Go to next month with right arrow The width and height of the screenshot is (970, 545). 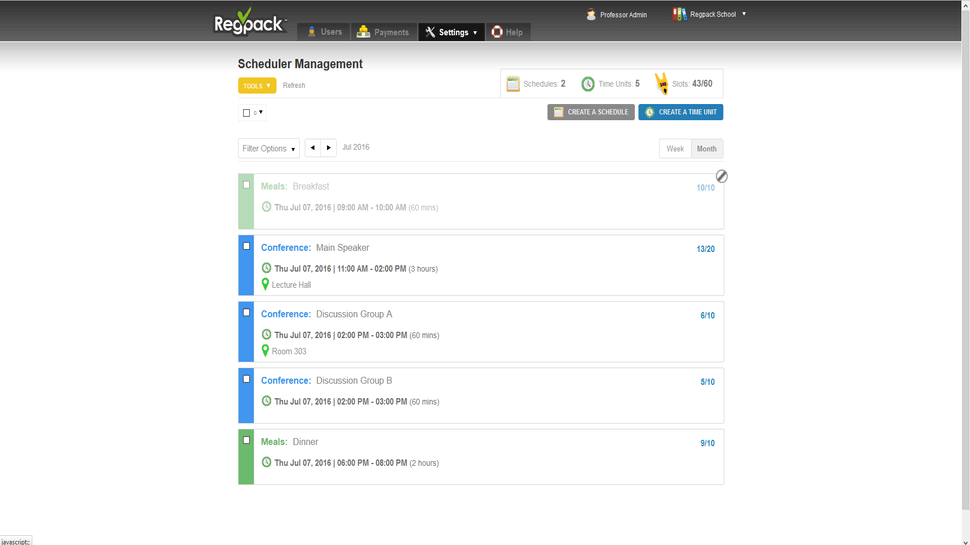tap(328, 148)
